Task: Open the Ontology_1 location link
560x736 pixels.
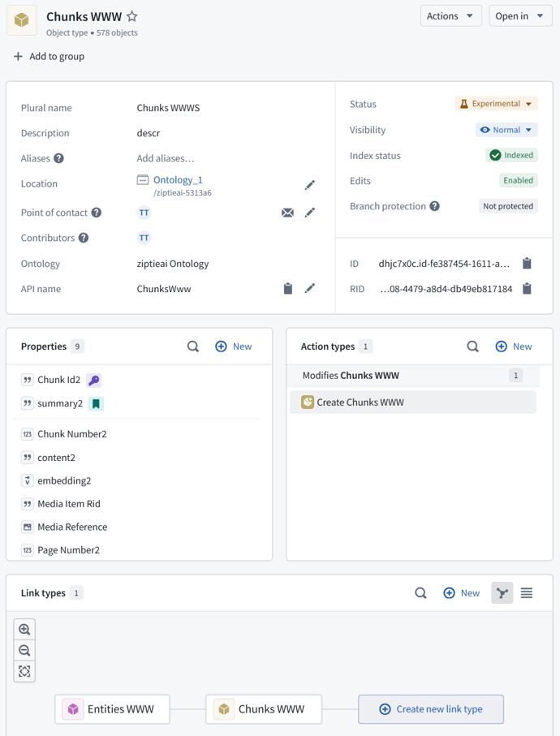Action: click(178, 180)
